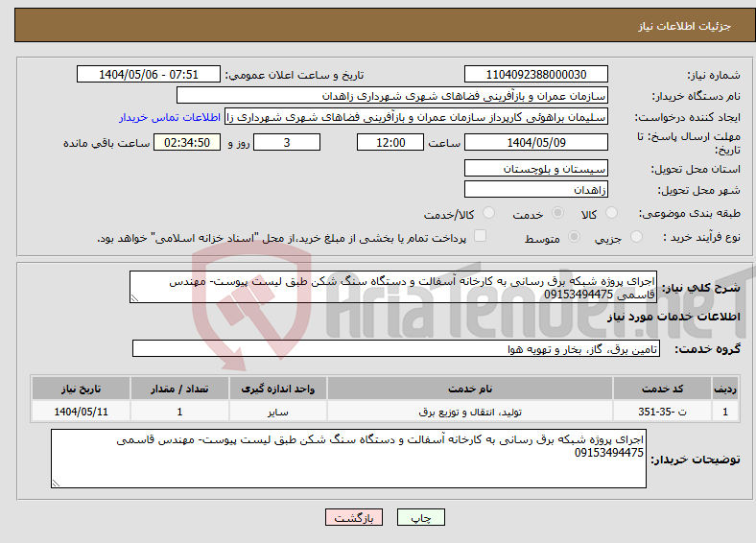Click the شماره نیاز number field
The image size is (756, 543).
[x=535, y=74]
